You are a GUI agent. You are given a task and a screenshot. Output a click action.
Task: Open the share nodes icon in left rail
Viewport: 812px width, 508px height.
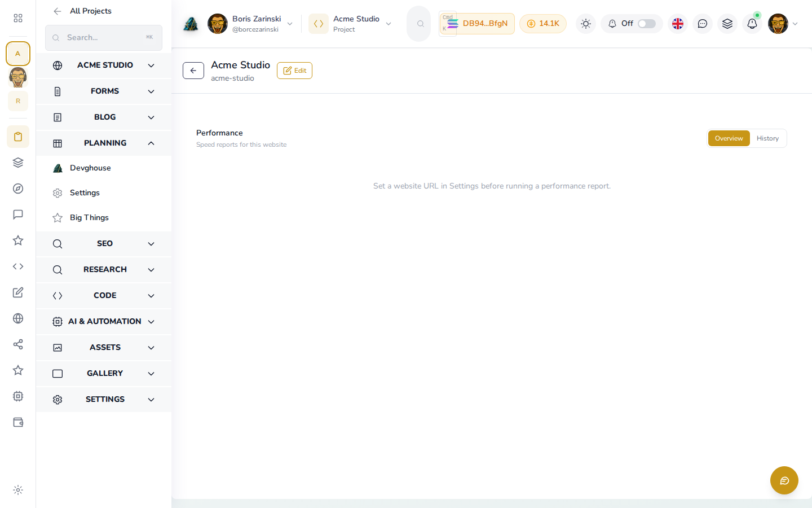(18, 344)
